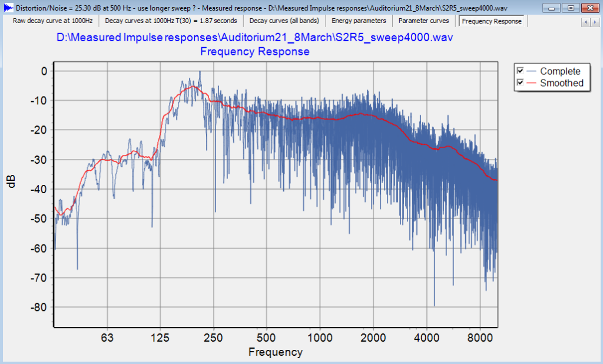Open the Parameter curves tab
The height and width of the screenshot is (364, 603).
point(423,21)
